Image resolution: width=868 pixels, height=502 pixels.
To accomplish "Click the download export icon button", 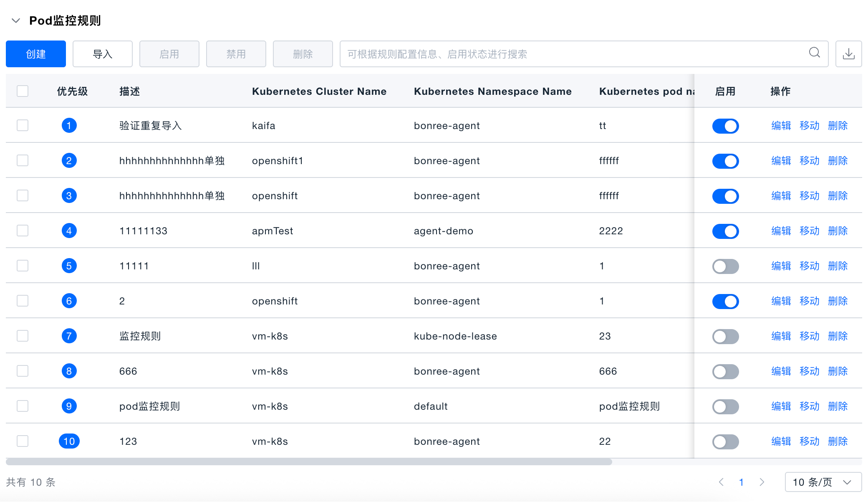I will pyautogui.click(x=848, y=54).
